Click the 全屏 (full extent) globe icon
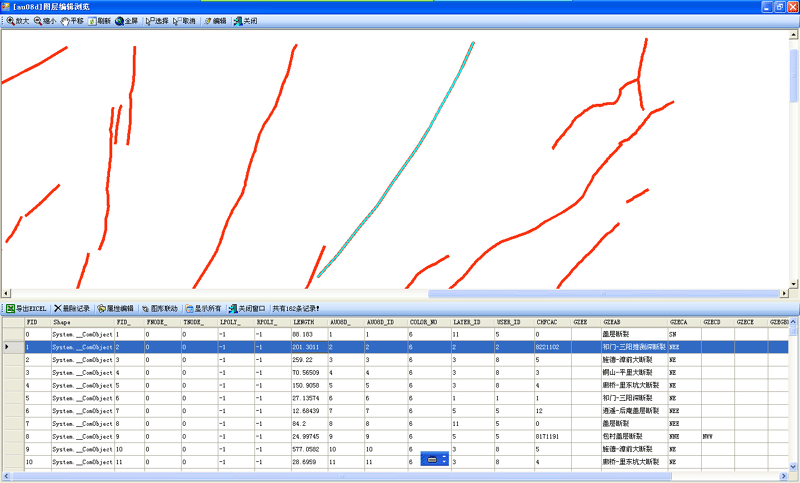Screen dimensions: 800x483 coord(126,20)
